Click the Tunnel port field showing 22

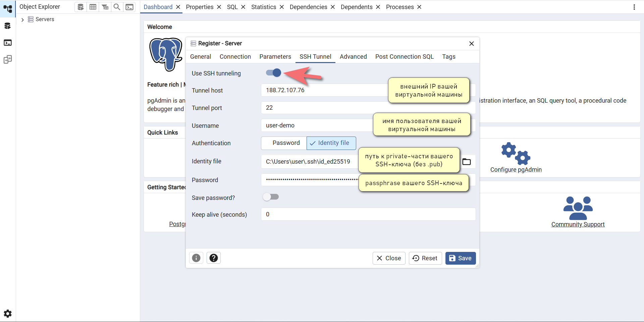(368, 108)
